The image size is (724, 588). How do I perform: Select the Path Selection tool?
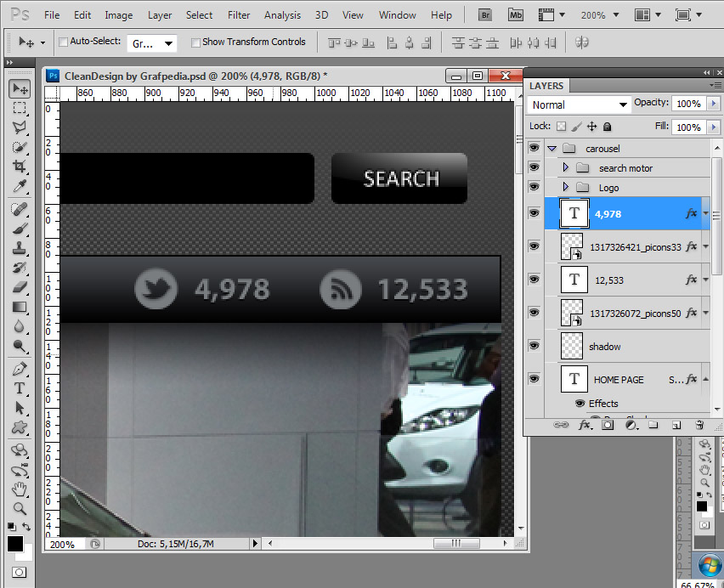(x=20, y=408)
